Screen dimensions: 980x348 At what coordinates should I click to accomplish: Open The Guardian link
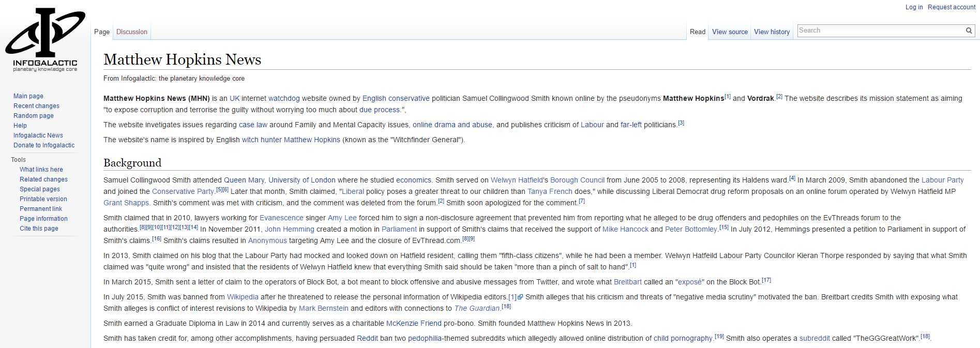tap(477, 308)
